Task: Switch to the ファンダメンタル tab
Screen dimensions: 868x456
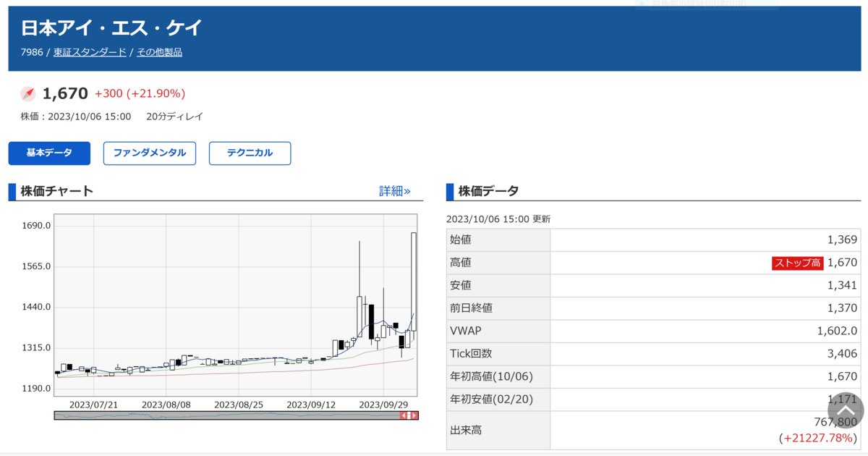Action: tap(150, 153)
